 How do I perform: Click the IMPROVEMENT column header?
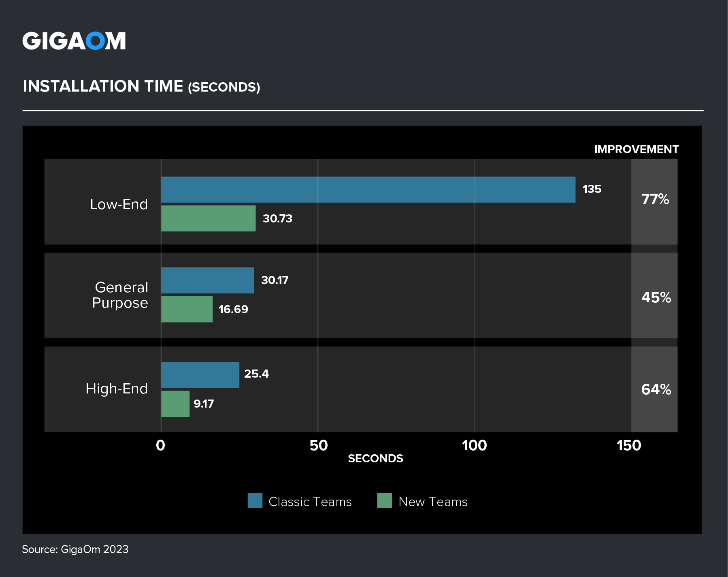pos(636,149)
